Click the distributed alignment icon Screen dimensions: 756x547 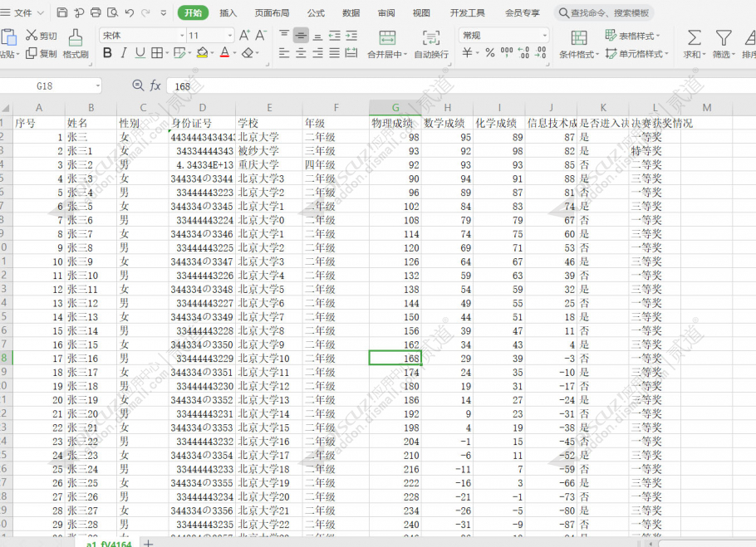coord(351,53)
